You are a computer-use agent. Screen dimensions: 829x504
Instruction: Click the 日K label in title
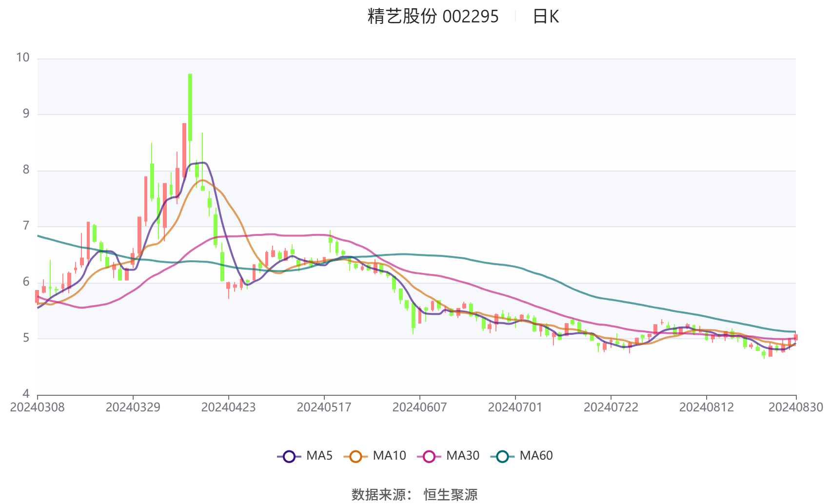tap(546, 17)
